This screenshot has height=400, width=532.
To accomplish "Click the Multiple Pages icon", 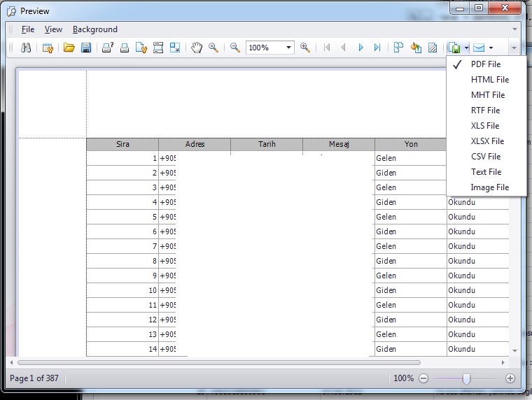I will [x=399, y=48].
